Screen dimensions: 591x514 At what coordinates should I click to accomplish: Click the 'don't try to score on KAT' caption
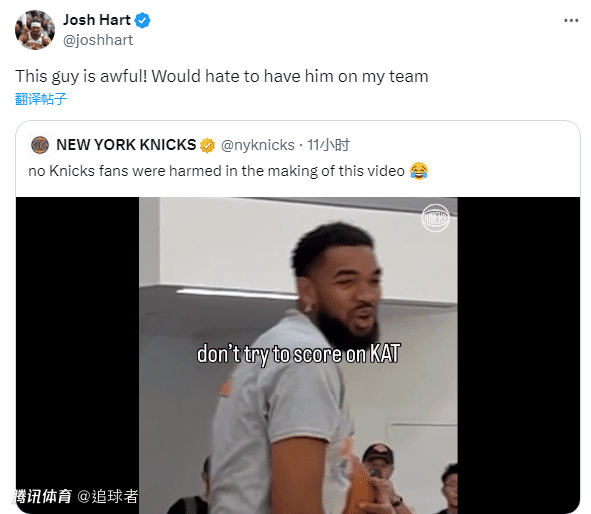click(x=298, y=354)
